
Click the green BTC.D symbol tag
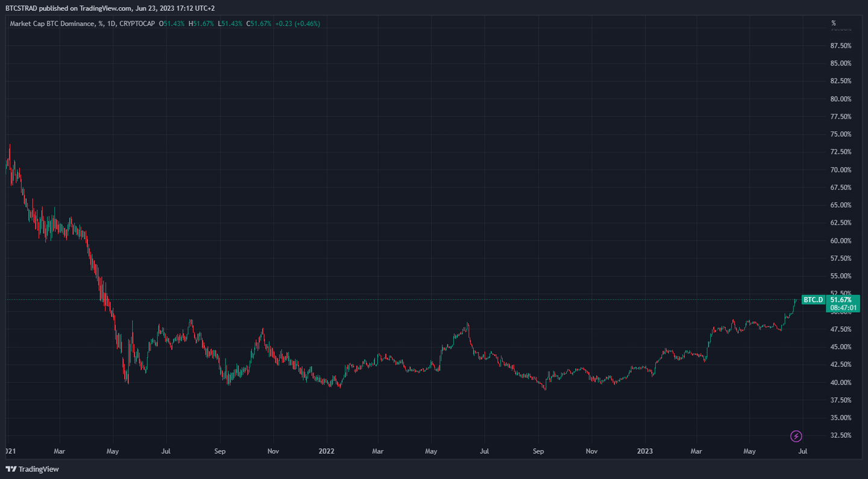click(x=813, y=299)
